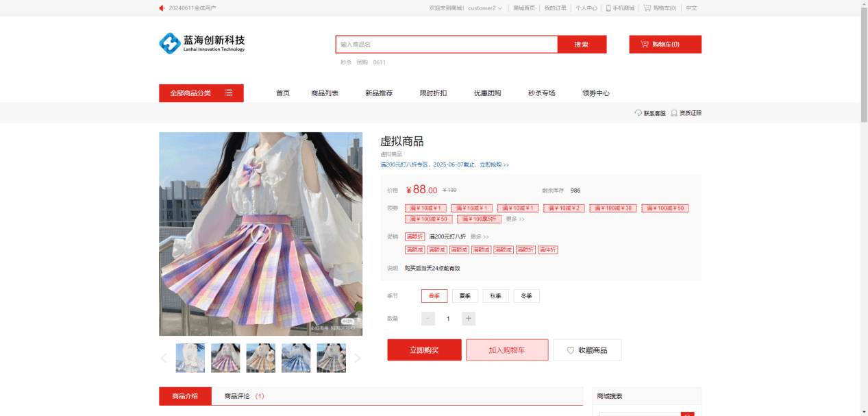Viewport: 868px width, 416px height.
Task: Decrease quantity with the minus button
Action: coord(428,319)
